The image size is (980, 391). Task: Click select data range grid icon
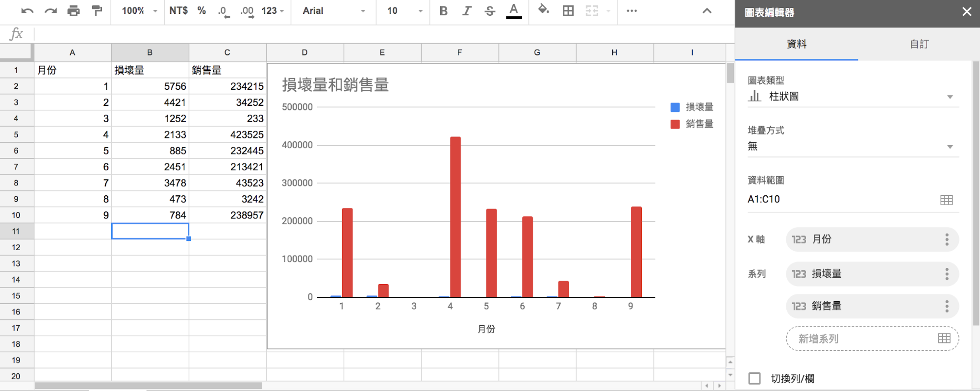point(947,200)
